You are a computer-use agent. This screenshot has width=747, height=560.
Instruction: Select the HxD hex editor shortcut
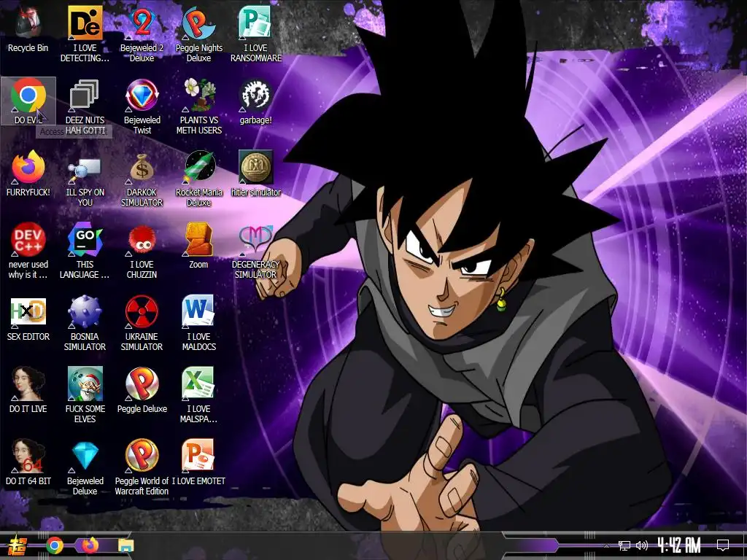coord(28,318)
